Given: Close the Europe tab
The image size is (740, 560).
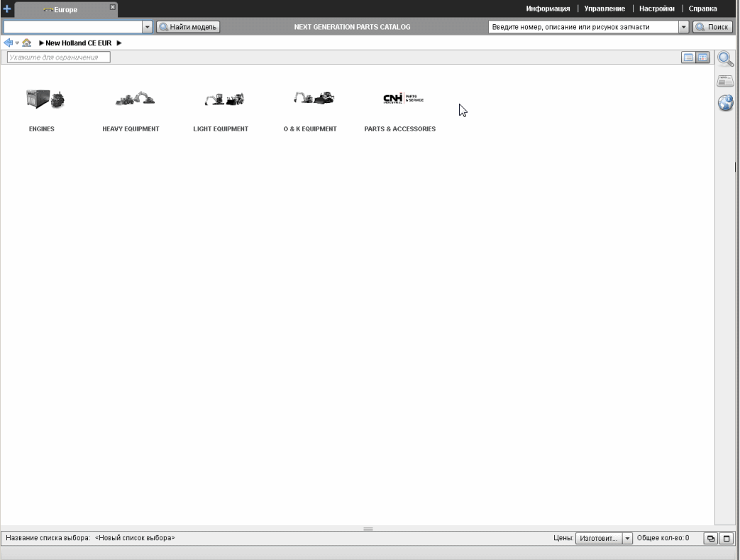Looking at the screenshot, I should [112, 7].
